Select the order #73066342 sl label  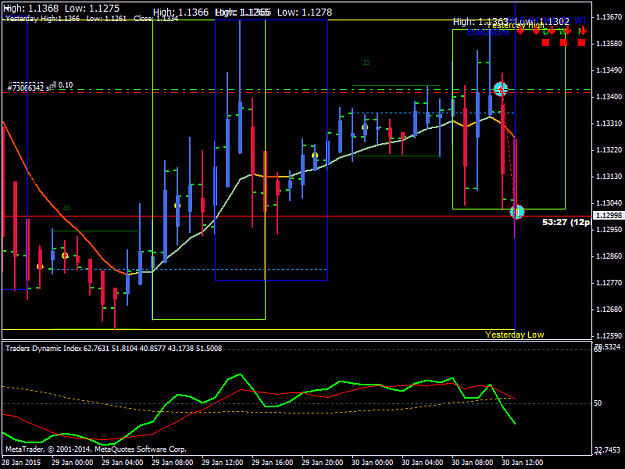click(29, 88)
